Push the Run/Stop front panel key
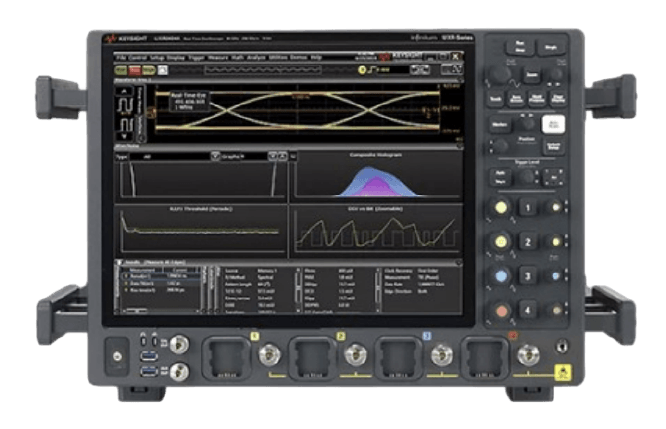 (x=519, y=47)
